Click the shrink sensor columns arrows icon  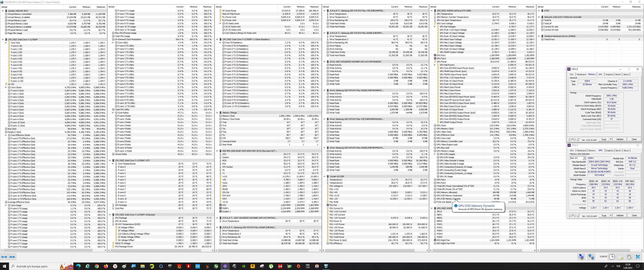(12, 257)
